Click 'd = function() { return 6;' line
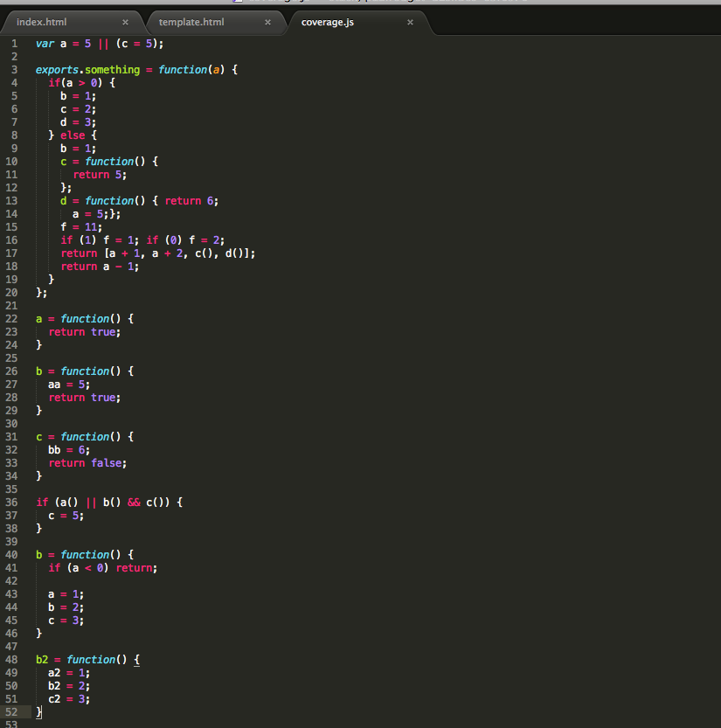This screenshot has height=728, width=721. (x=139, y=201)
